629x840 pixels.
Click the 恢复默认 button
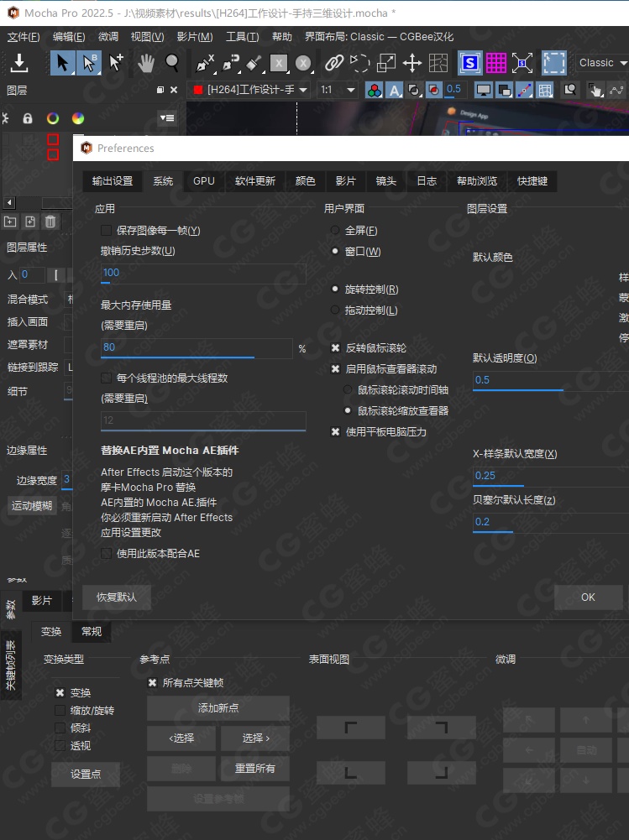(x=117, y=597)
